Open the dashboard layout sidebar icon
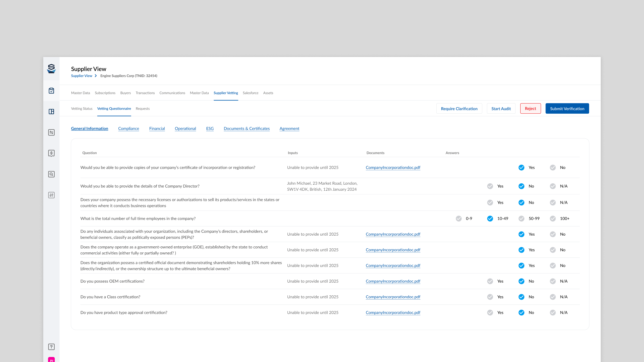 [51, 112]
